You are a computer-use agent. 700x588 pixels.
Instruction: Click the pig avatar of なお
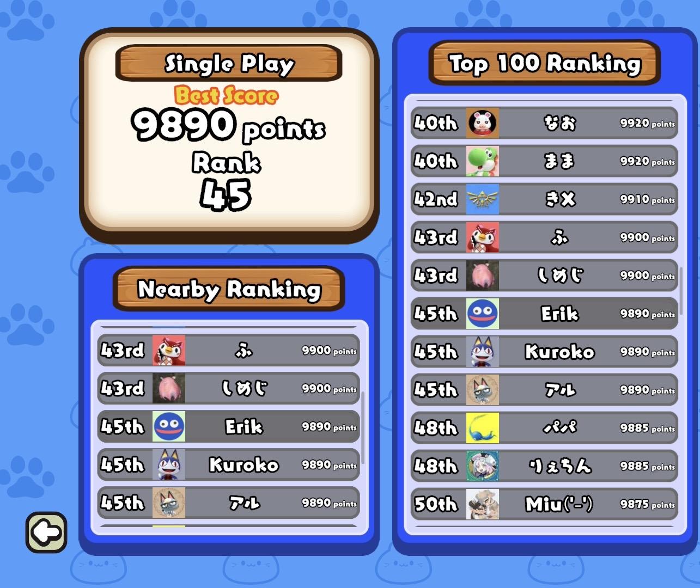click(x=482, y=123)
